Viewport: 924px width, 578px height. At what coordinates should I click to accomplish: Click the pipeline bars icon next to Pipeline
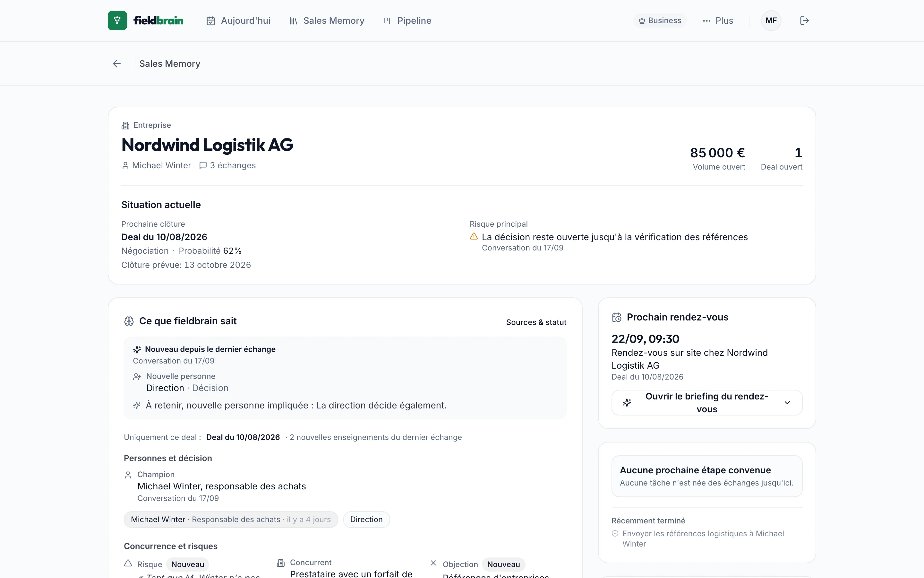(387, 21)
